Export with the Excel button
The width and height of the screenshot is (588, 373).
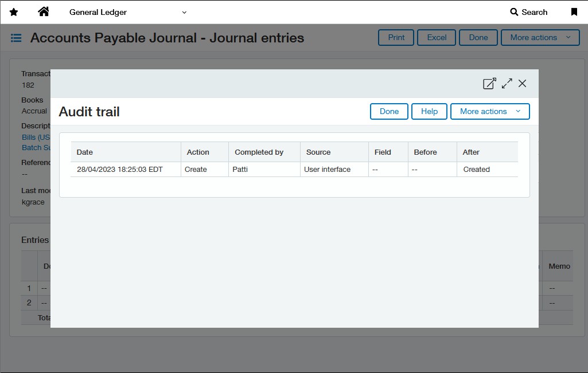[x=437, y=37]
